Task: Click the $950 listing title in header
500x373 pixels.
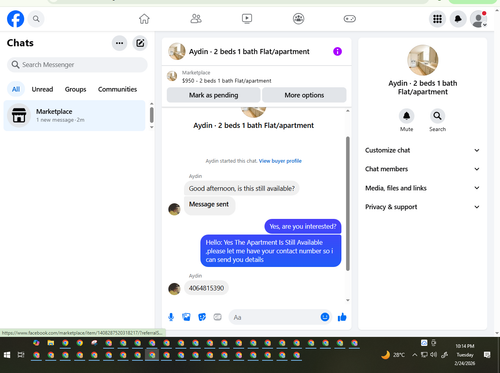Action: 226,81
